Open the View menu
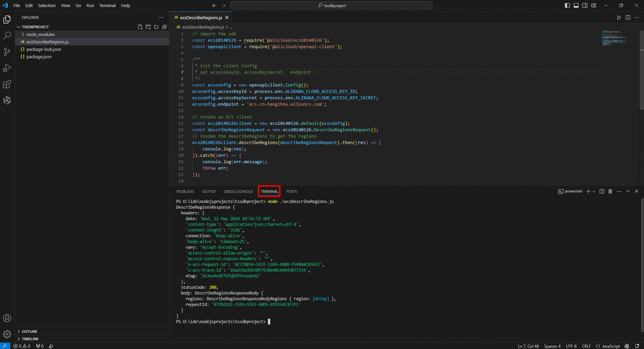 [x=66, y=5]
